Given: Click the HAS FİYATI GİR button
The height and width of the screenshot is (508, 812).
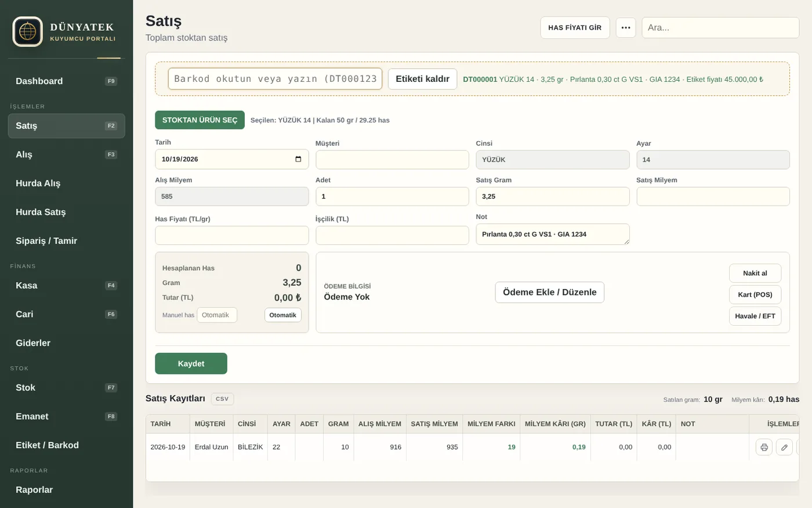Looking at the screenshot, I should 575,27.
